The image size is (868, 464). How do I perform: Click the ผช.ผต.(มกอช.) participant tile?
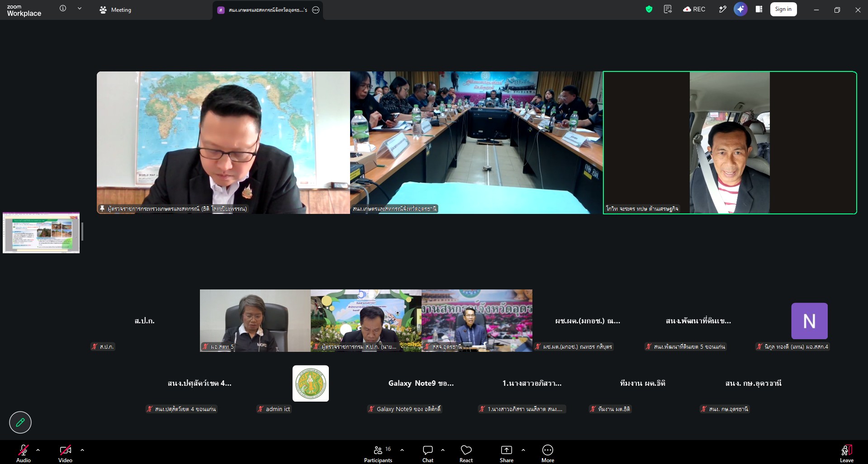pyautogui.click(x=588, y=321)
